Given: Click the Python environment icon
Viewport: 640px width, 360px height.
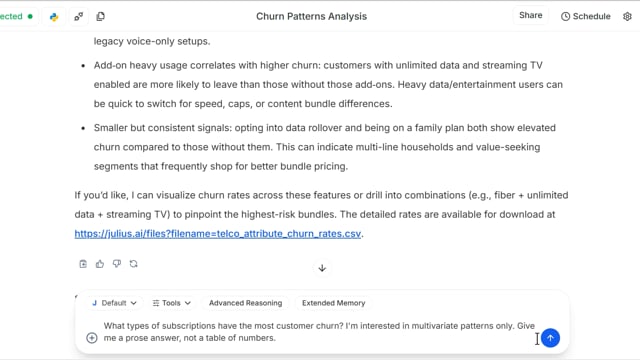Looking at the screenshot, I should [x=54, y=17].
